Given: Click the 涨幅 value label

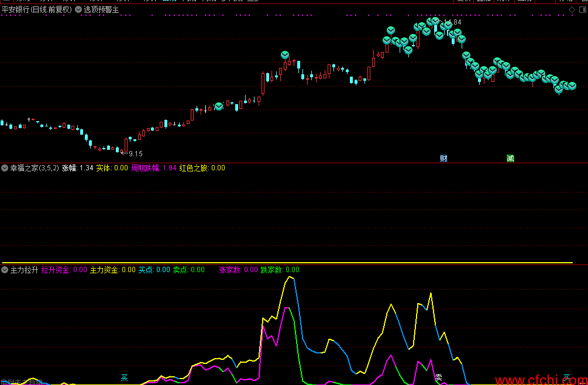Looking at the screenshot, I should pyautogui.click(x=77, y=168).
